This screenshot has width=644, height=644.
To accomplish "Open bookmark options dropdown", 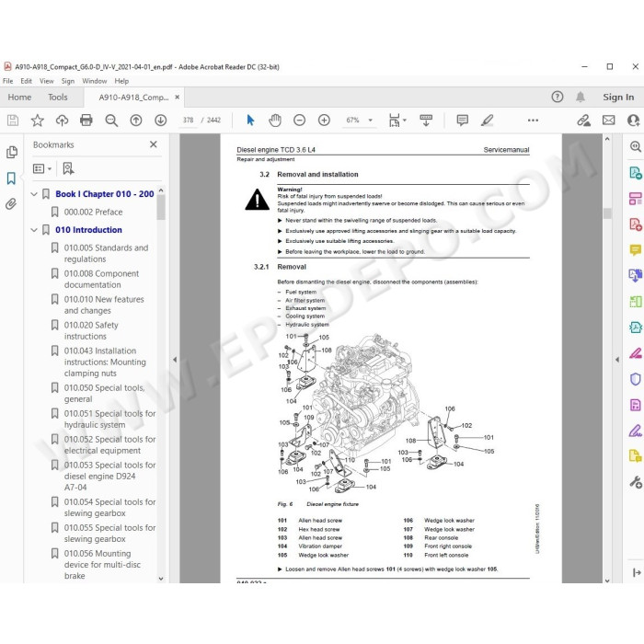I will pyautogui.click(x=42, y=168).
